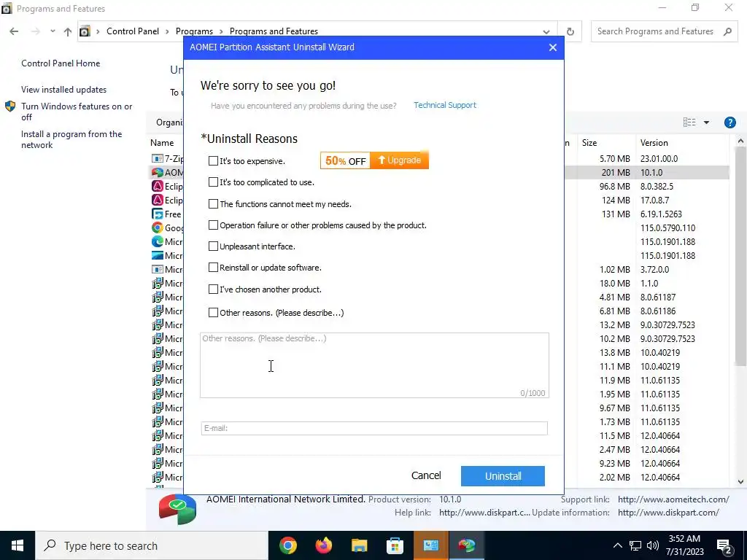This screenshot has height=560, width=747.
Task: Click 'Programs' in the address breadcrumb
Action: point(194,31)
